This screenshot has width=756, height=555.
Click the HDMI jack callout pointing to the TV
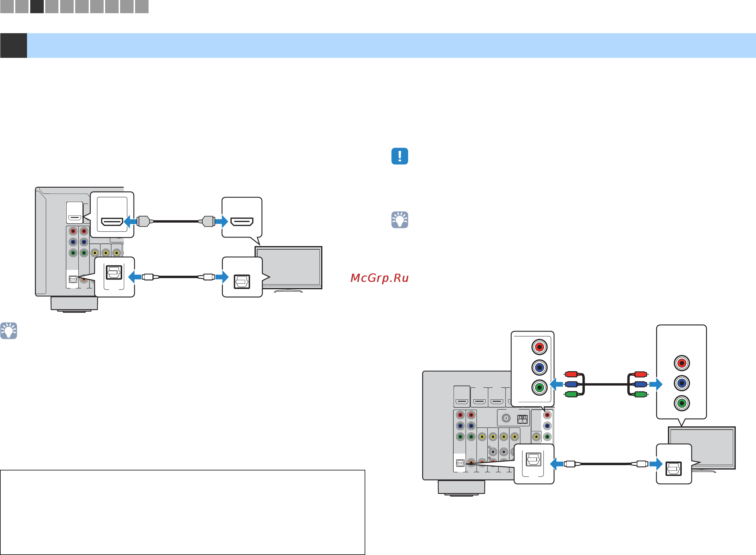tap(242, 217)
